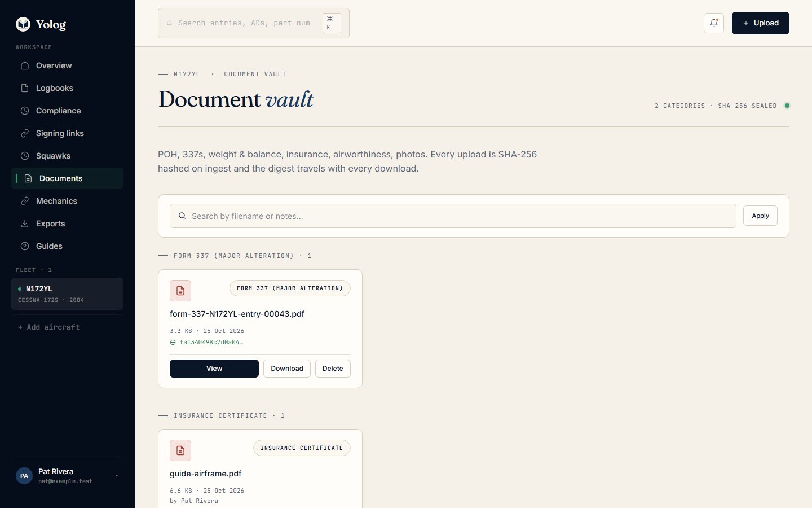View form-337-N172YL-entry-00043.pdf

pos(214,369)
